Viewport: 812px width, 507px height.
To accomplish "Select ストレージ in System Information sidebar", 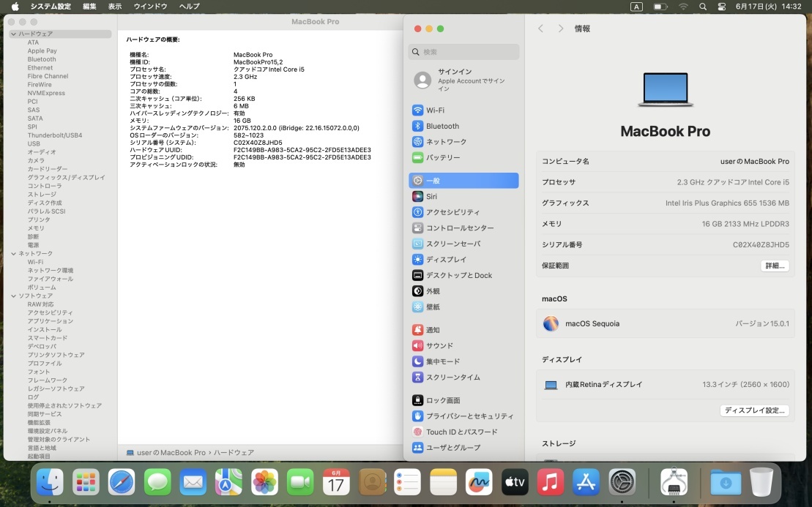I will coord(42,195).
